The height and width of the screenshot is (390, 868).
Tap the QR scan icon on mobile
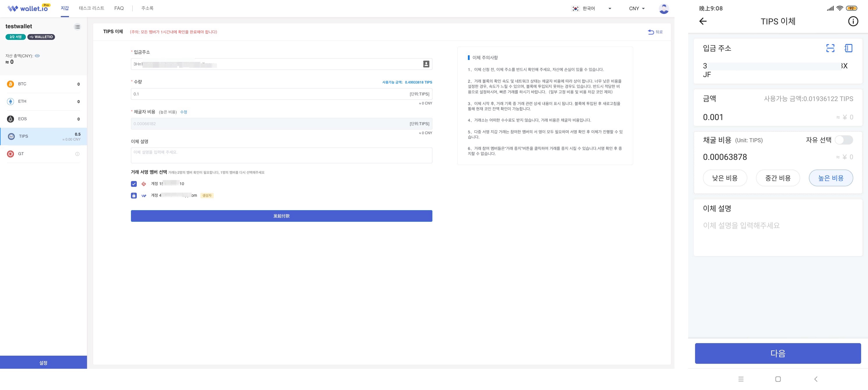[x=830, y=48]
